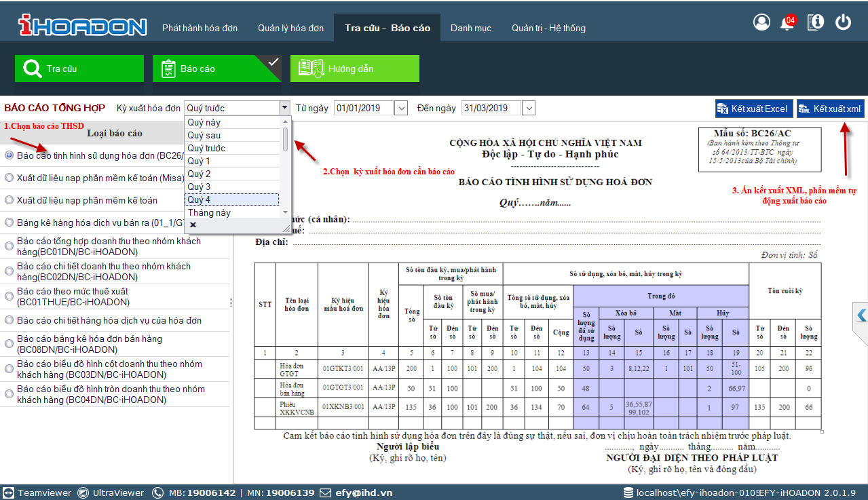Viewport: 868px width, 500px height.
Task: Click the database server icon
Action: (629, 493)
